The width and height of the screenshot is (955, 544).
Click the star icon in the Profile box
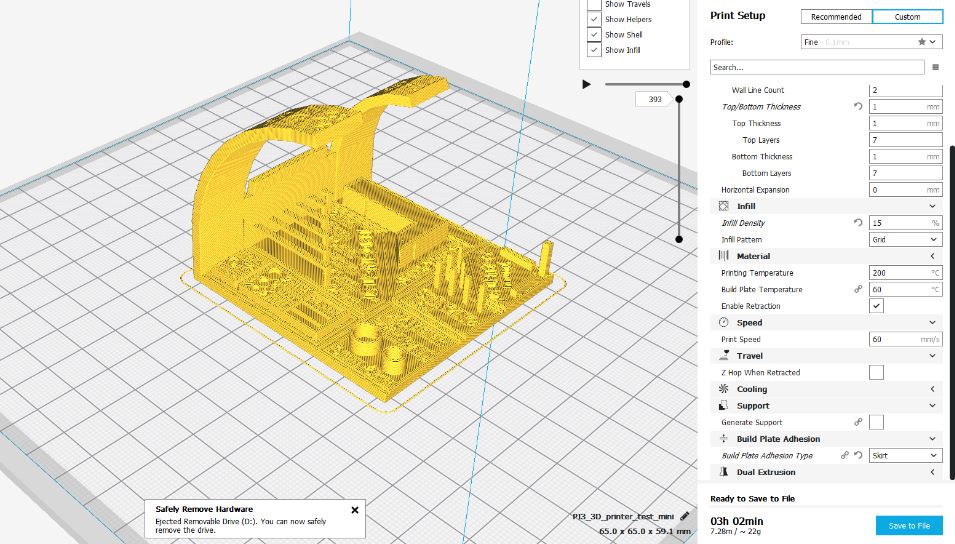point(922,42)
